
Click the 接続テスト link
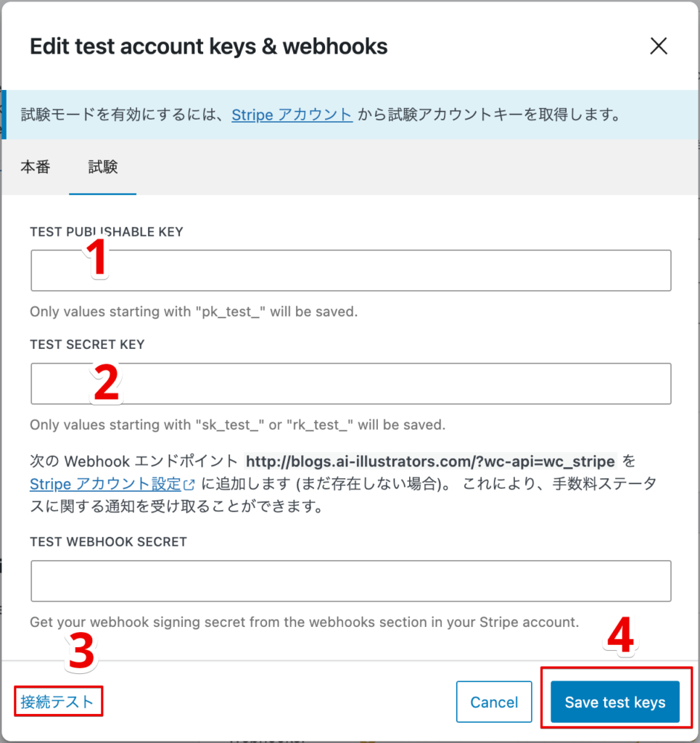pyautogui.click(x=57, y=702)
